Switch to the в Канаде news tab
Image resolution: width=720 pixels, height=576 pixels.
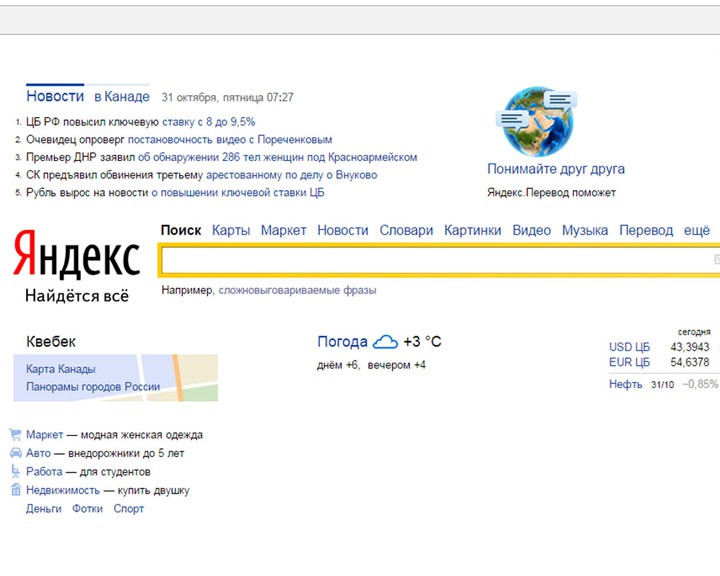click(122, 97)
